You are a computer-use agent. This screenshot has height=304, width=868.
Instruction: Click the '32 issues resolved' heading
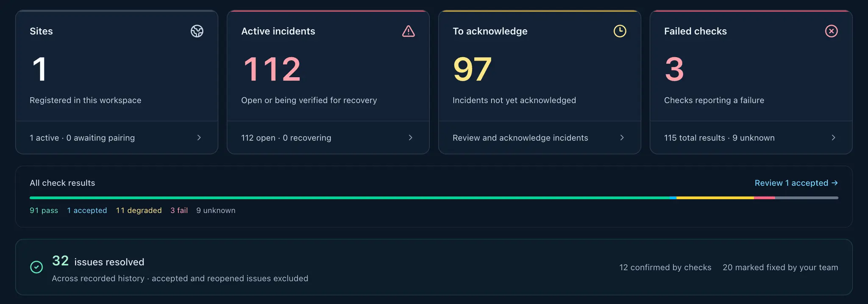[98, 261]
